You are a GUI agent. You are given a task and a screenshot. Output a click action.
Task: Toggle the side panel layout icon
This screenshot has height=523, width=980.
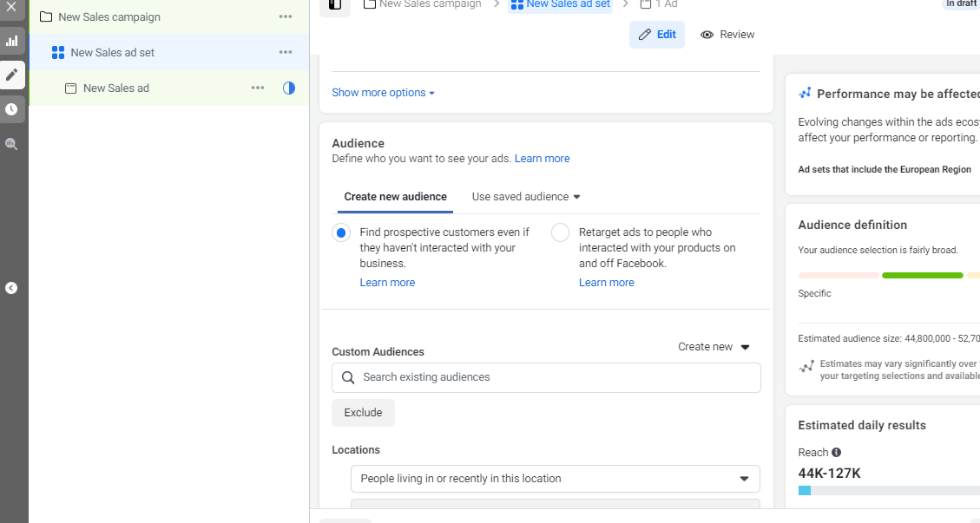tap(335, 5)
